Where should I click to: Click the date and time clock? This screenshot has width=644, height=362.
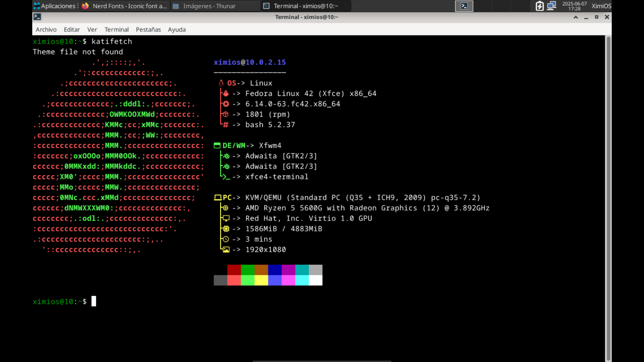coord(574,6)
